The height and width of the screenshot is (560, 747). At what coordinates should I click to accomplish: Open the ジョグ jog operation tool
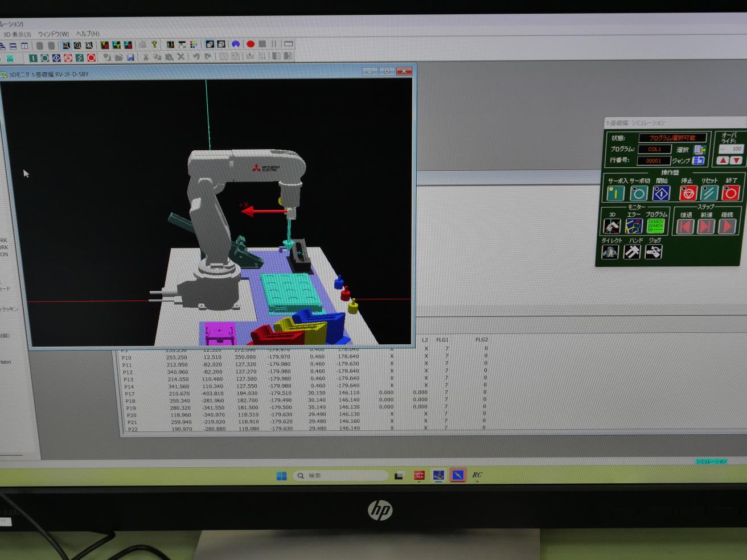point(653,252)
